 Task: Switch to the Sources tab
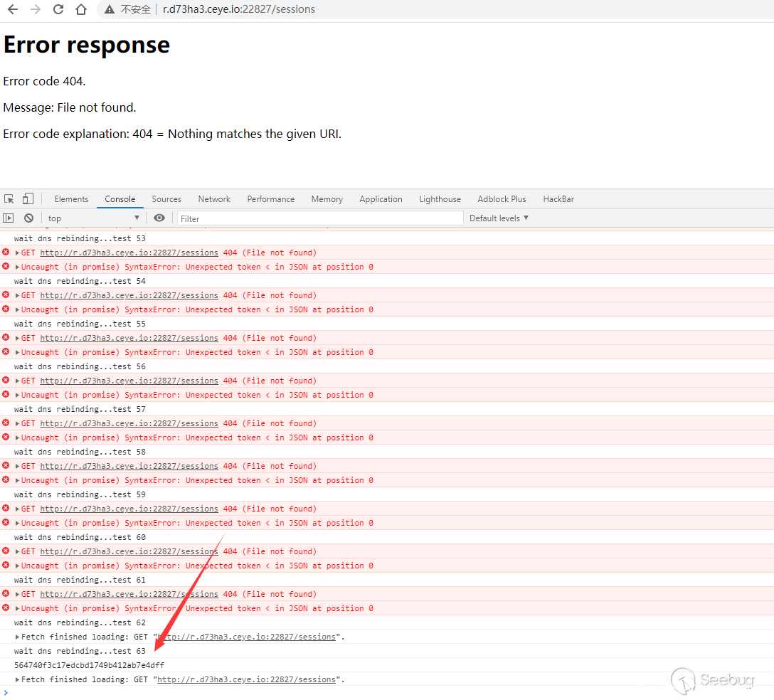(166, 199)
